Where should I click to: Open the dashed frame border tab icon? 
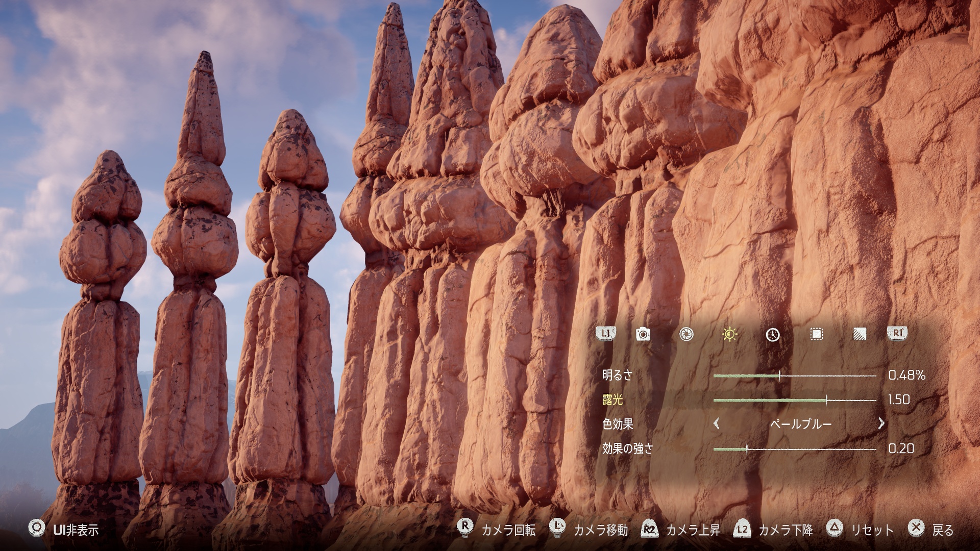point(816,334)
